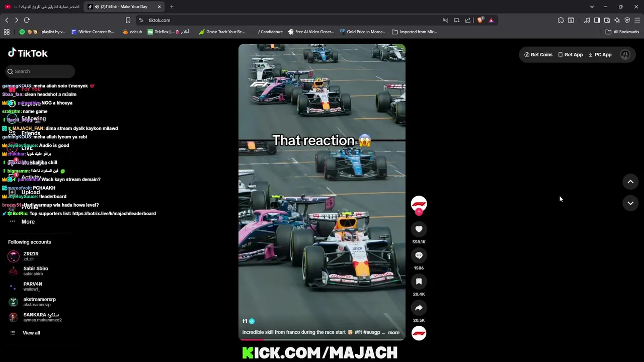Focus the TikTok search box

click(x=40, y=71)
